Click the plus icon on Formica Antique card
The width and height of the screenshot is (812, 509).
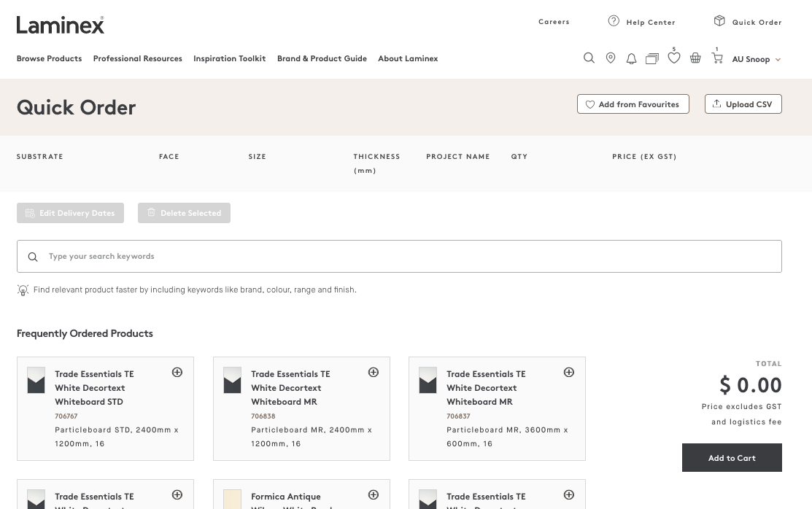(373, 494)
